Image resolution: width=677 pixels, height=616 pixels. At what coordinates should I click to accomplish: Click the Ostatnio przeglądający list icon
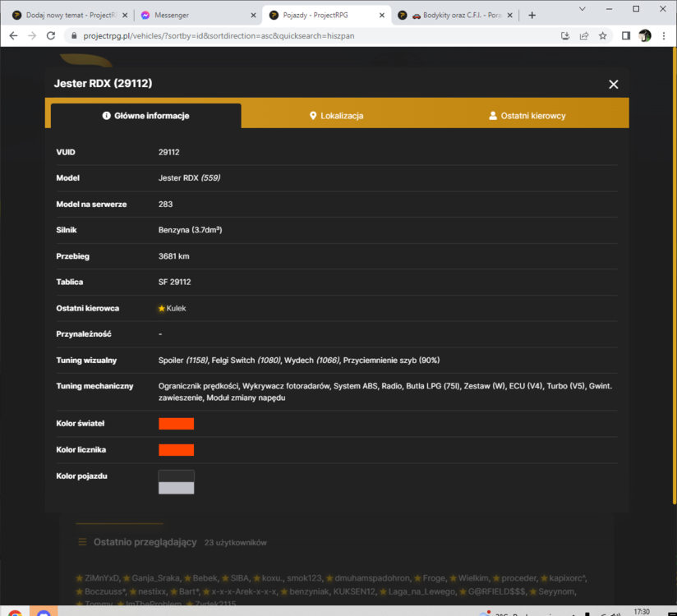pyautogui.click(x=82, y=542)
